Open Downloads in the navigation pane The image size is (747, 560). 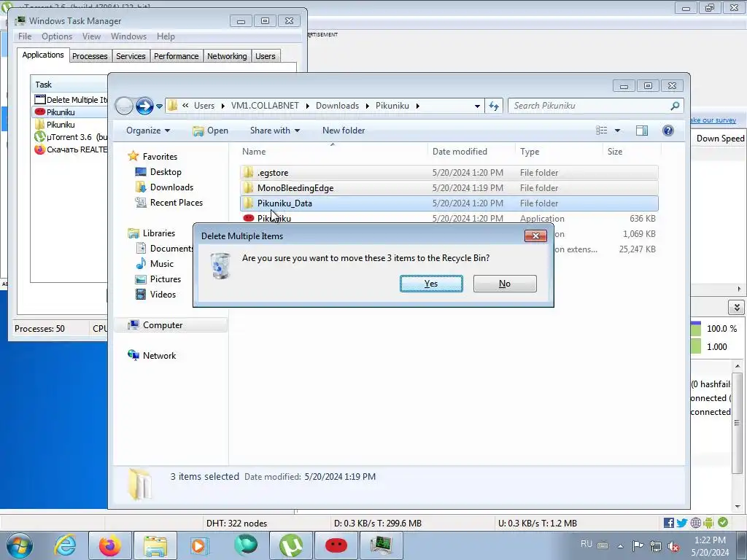(171, 187)
